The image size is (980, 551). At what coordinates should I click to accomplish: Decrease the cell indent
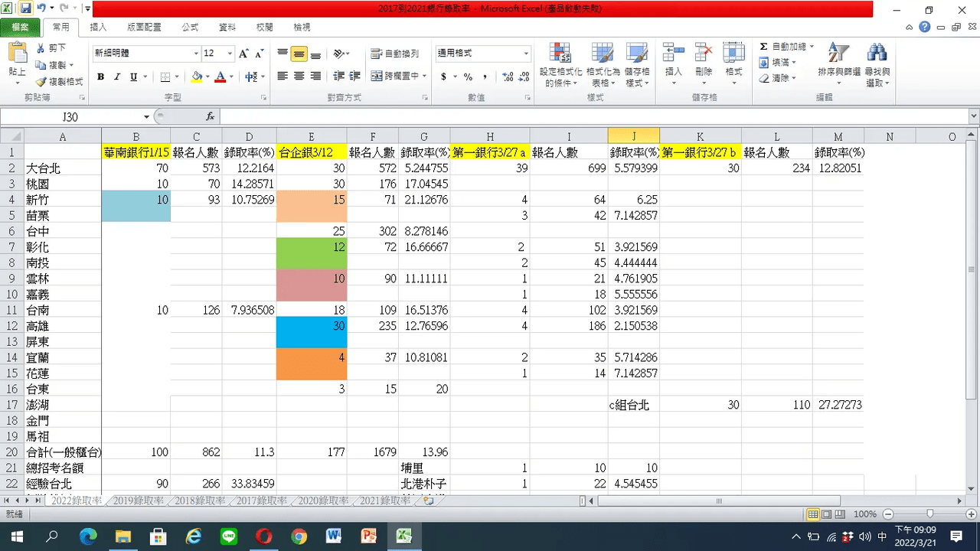pyautogui.click(x=338, y=77)
